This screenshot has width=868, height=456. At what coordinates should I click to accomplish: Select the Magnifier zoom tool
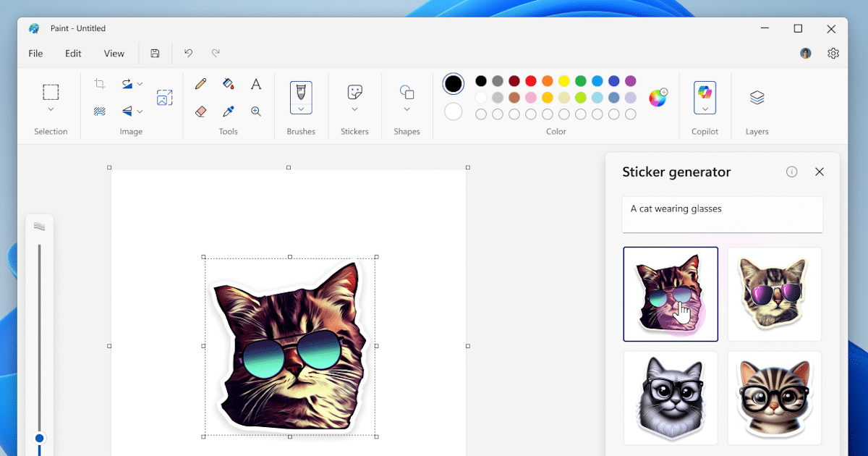(x=256, y=111)
